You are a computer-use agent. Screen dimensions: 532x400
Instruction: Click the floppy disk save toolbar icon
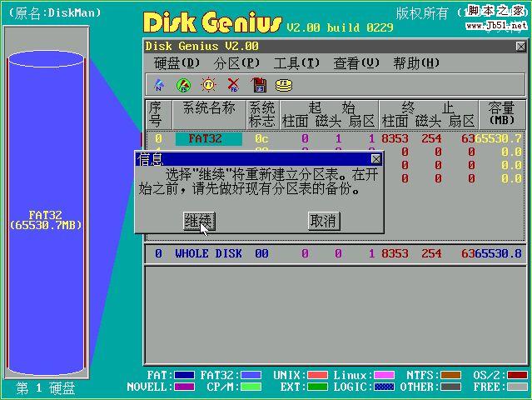point(259,85)
